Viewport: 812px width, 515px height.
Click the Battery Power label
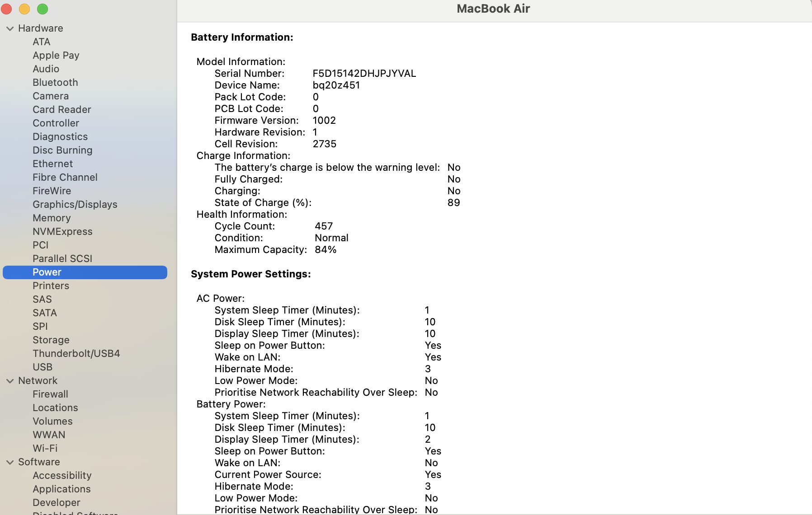click(x=231, y=404)
